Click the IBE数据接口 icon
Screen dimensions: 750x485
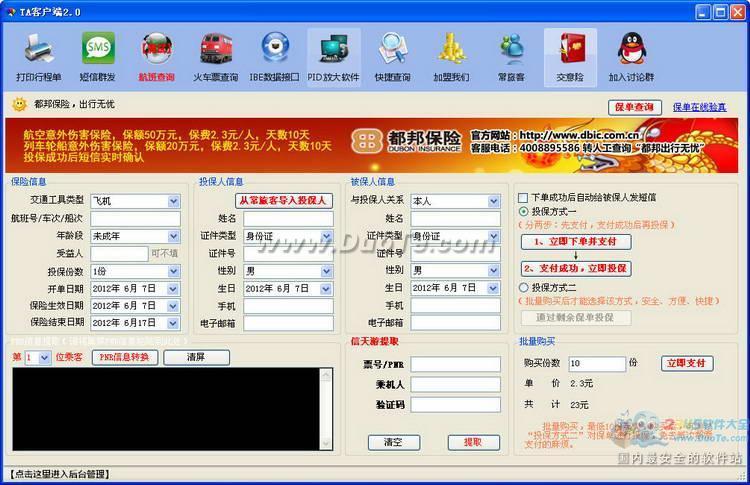pos(275,49)
